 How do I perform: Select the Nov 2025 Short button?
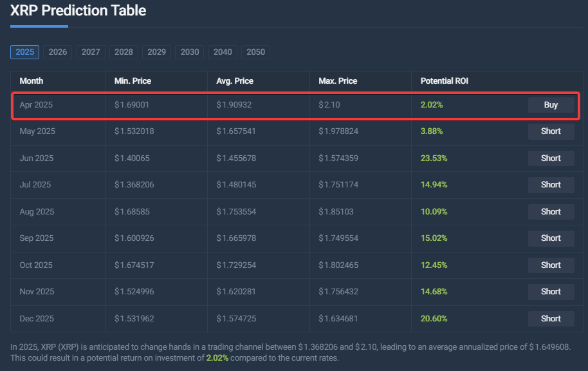[x=551, y=291]
